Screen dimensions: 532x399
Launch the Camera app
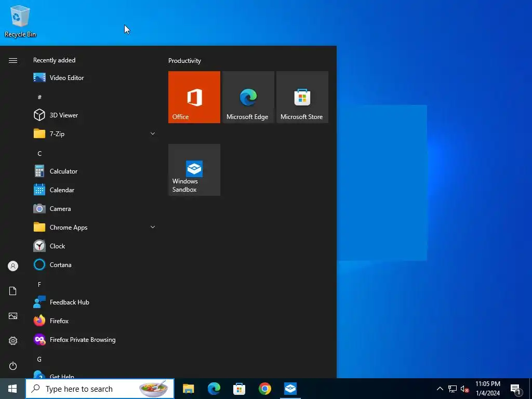(x=95, y=209)
